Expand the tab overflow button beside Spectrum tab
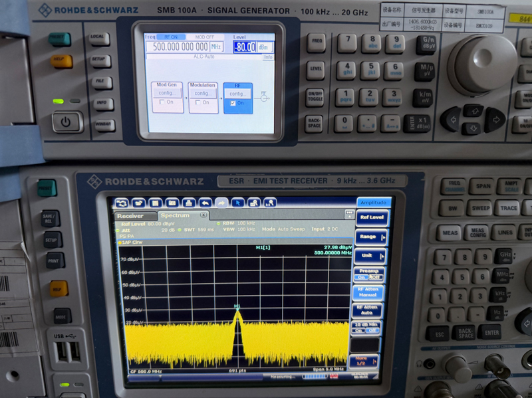 pyautogui.click(x=349, y=214)
